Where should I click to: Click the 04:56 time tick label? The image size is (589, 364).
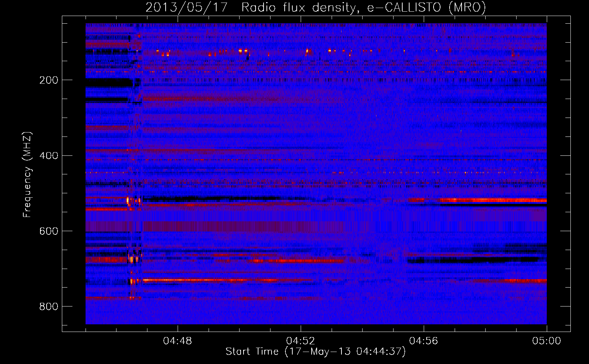pos(424,341)
